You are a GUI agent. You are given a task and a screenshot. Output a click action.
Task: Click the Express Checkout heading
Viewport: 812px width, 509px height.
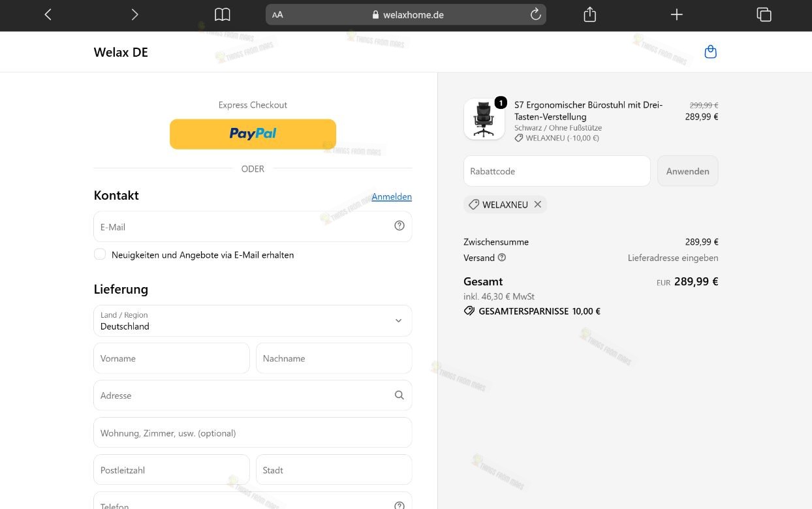point(253,104)
